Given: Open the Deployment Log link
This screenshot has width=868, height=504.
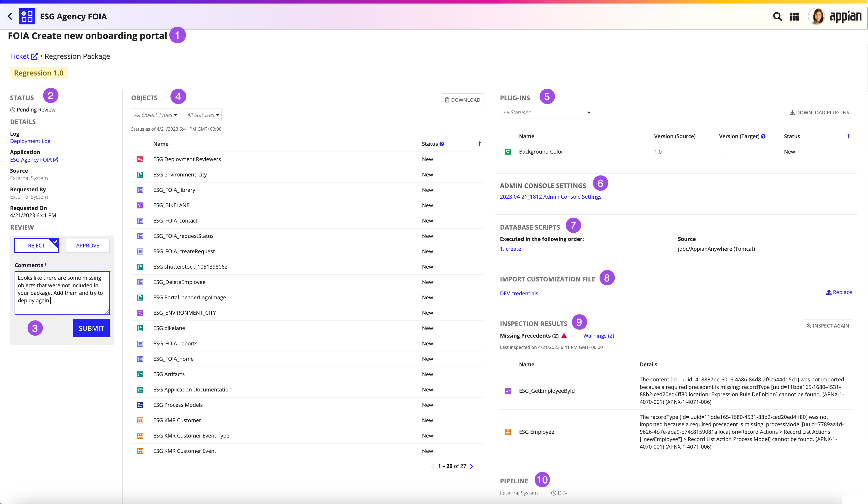Looking at the screenshot, I should [x=30, y=141].
